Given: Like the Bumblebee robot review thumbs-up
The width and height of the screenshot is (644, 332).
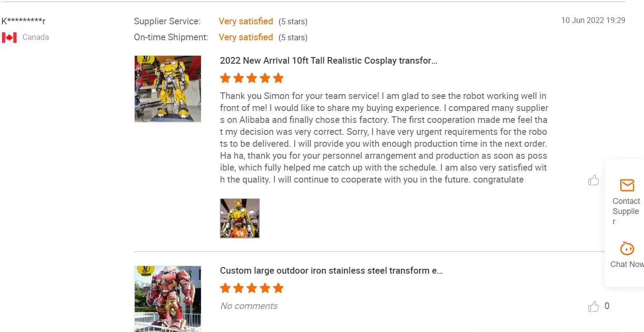Looking at the screenshot, I should (593, 180).
